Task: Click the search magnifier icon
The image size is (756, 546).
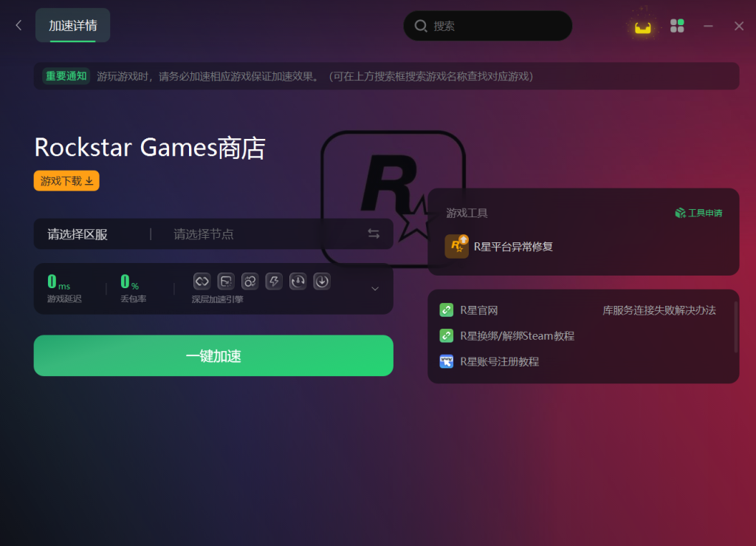Action: click(420, 26)
